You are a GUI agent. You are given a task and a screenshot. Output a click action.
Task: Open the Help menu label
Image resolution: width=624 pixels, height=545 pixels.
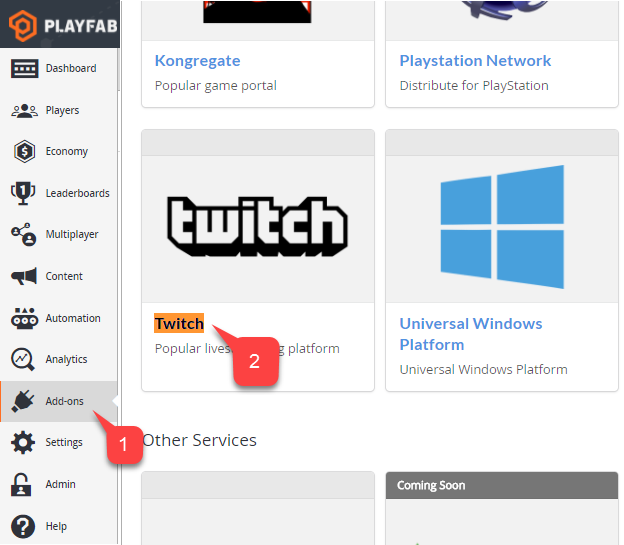click(x=56, y=526)
